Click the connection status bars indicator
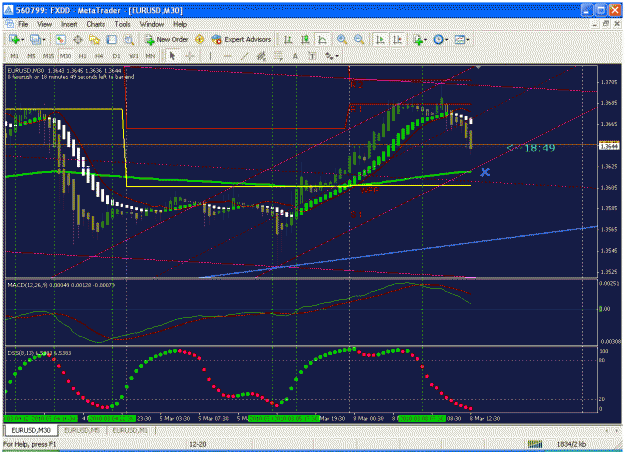The width and height of the screenshot is (625, 452). point(535,444)
